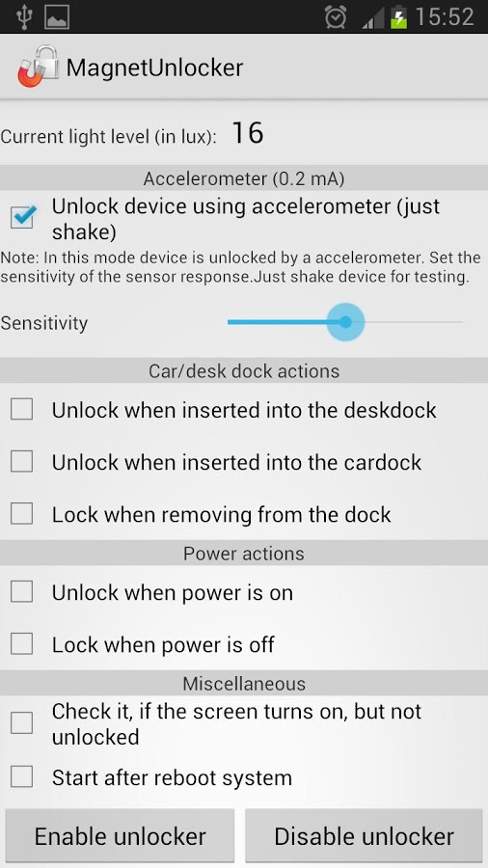Click the Sensitivity slider handle
This screenshot has width=488, height=868.
pos(345,321)
